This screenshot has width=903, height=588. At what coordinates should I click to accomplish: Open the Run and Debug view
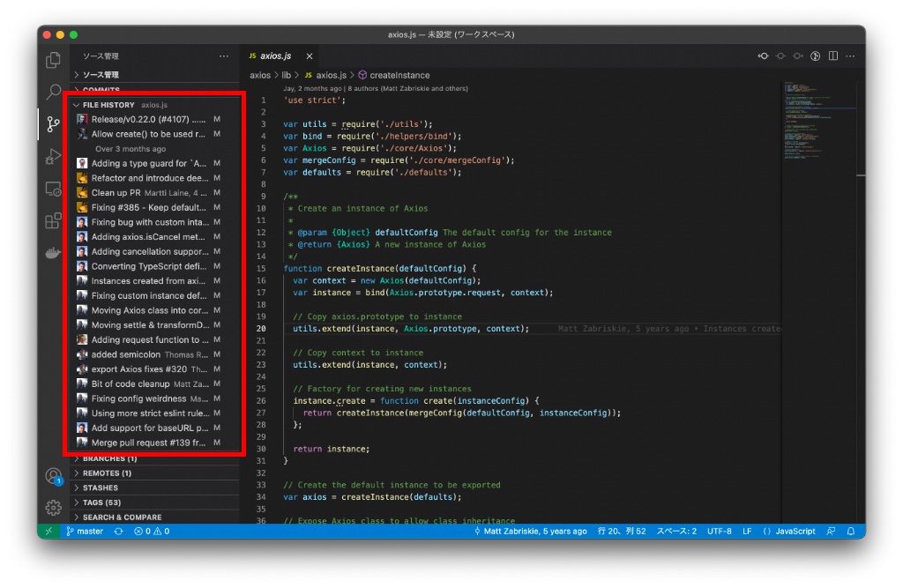pyautogui.click(x=54, y=157)
